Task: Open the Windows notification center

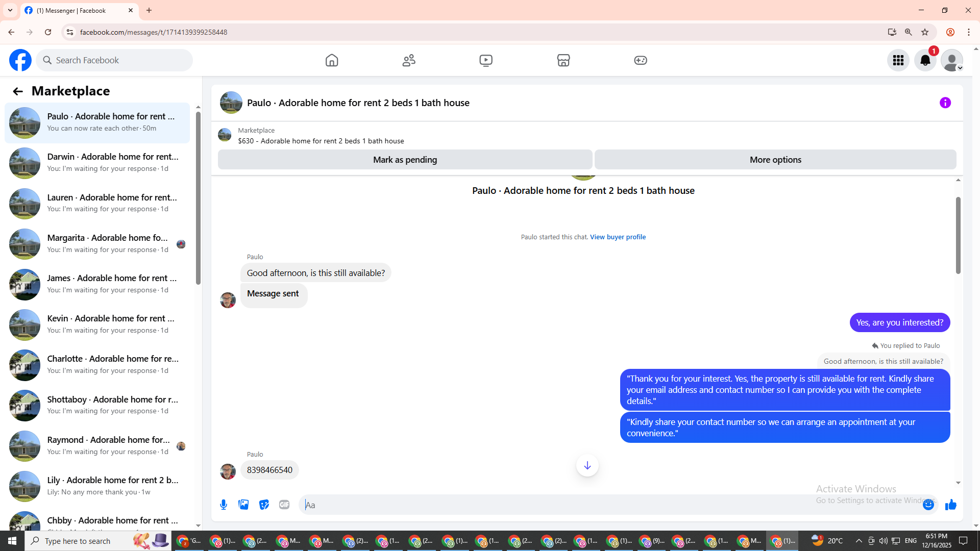Action: click(x=964, y=541)
